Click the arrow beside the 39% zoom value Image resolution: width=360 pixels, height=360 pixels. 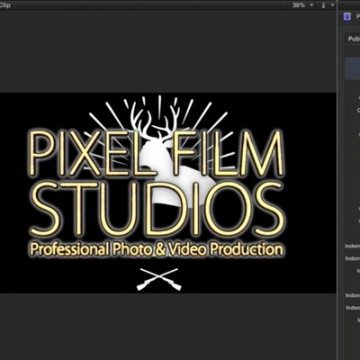click(312, 5)
